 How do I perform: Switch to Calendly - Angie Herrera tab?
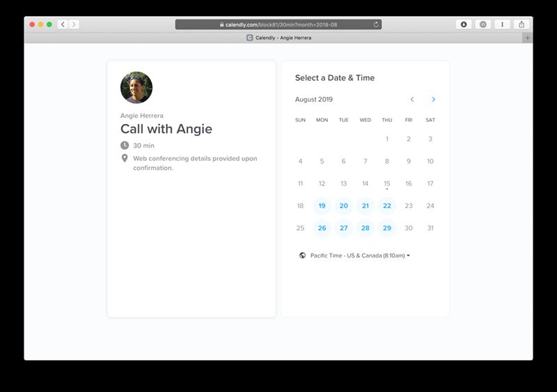pyautogui.click(x=278, y=38)
